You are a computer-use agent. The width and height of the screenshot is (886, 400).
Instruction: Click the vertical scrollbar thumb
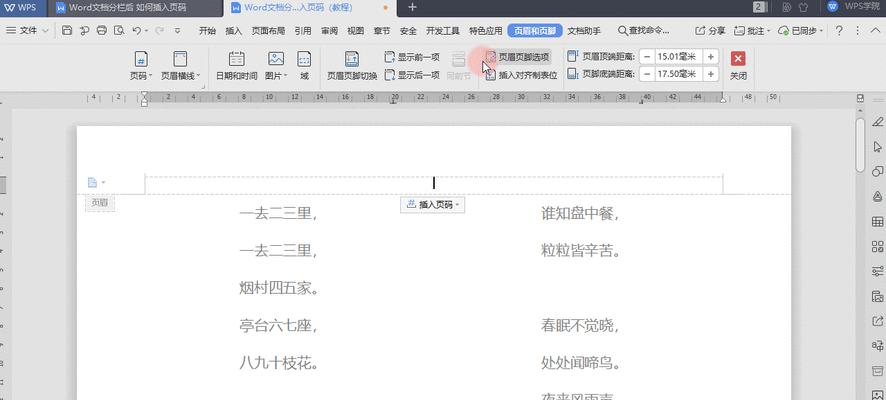(860, 145)
